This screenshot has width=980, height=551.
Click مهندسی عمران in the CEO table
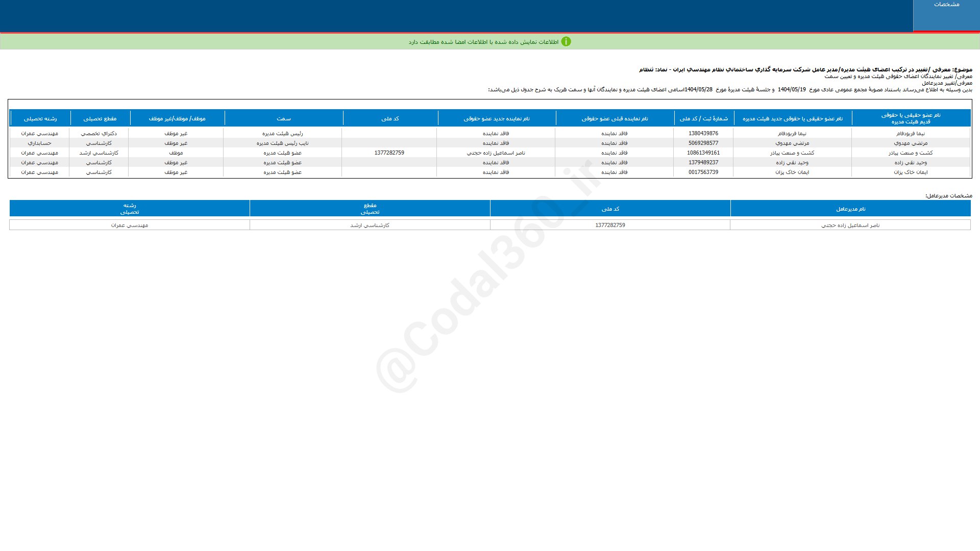tap(130, 226)
